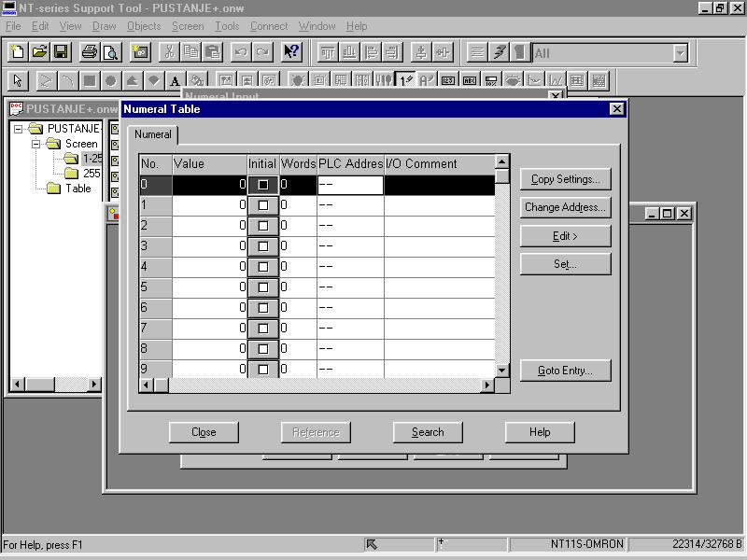Open the File menu

13,26
